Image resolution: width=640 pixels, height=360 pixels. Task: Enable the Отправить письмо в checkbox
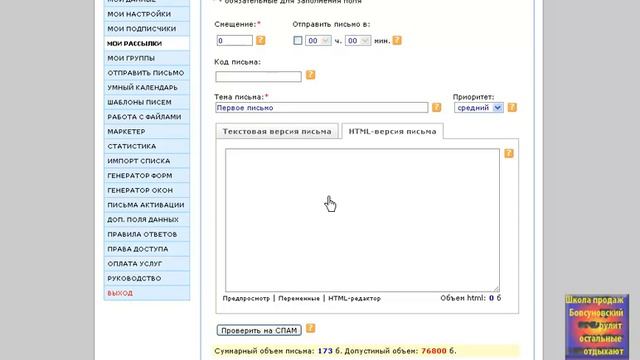point(298,40)
